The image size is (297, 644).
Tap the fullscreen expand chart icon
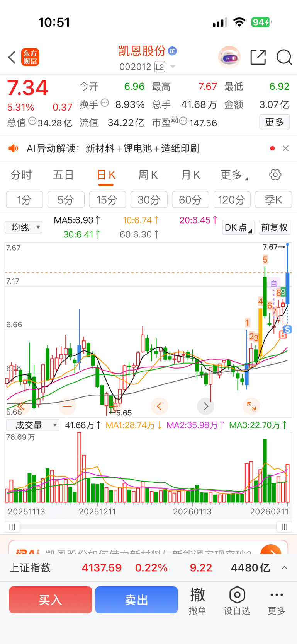pos(251,406)
